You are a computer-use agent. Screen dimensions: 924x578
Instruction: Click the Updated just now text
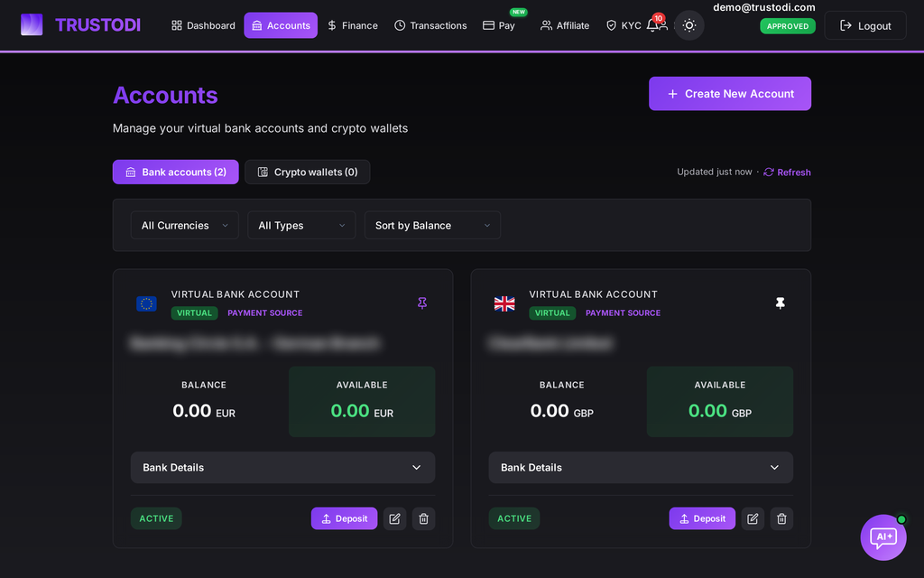[x=715, y=172]
